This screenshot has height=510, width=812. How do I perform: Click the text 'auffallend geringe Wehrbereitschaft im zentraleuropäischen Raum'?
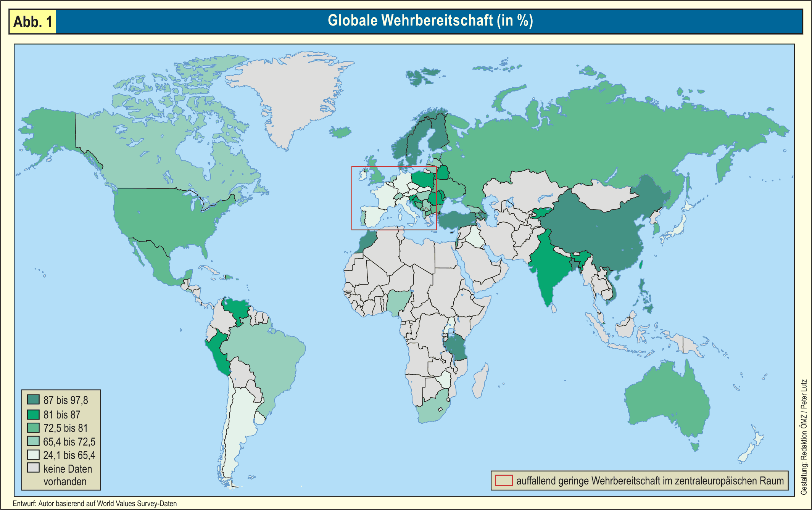[x=650, y=481]
